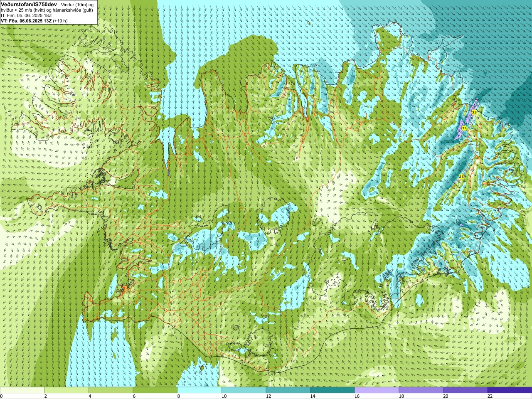Image resolution: width=532 pixels, height=399 pixels.
Task: Click the legend tick label '0'
Action: click(x=2, y=396)
